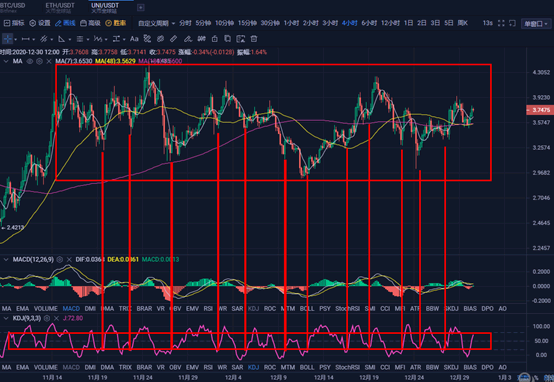Image resolution: width=554 pixels, height=382 pixels.
Task: Switch timeframe to 周K
Action: coord(462,23)
